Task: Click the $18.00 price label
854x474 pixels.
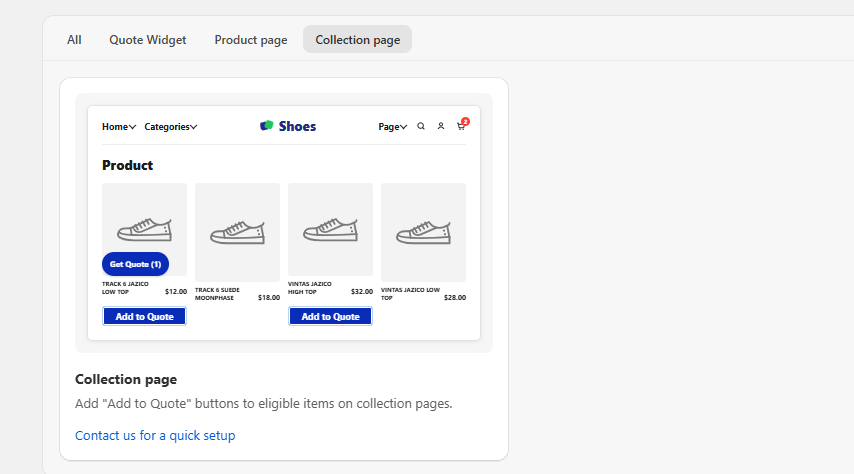Action: pyautogui.click(x=269, y=297)
